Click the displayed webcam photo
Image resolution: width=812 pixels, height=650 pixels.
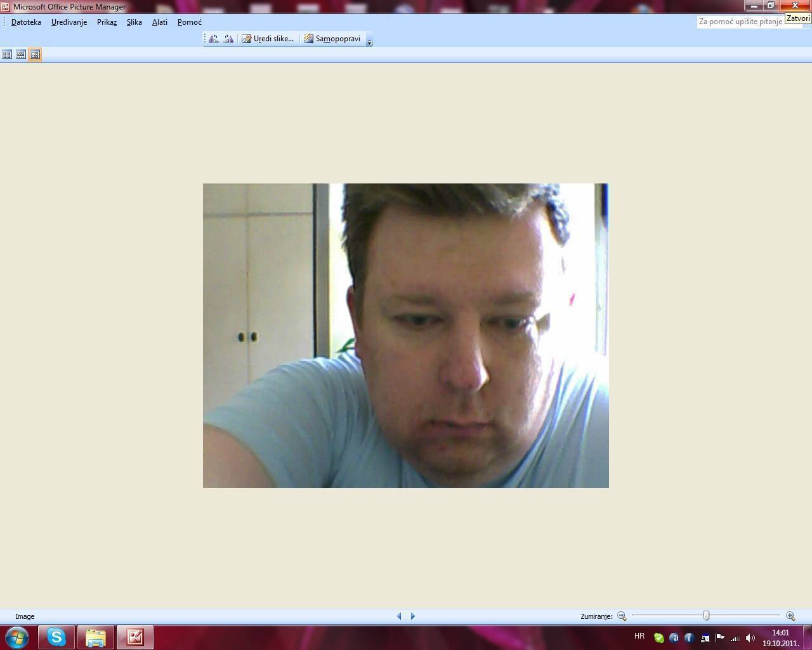pos(406,336)
